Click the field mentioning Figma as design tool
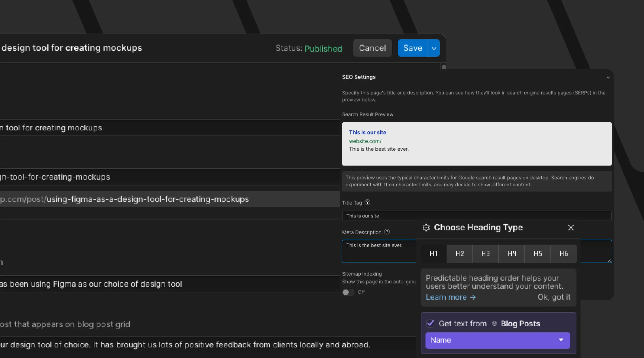The width and height of the screenshot is (644, 358). (170, 284)
